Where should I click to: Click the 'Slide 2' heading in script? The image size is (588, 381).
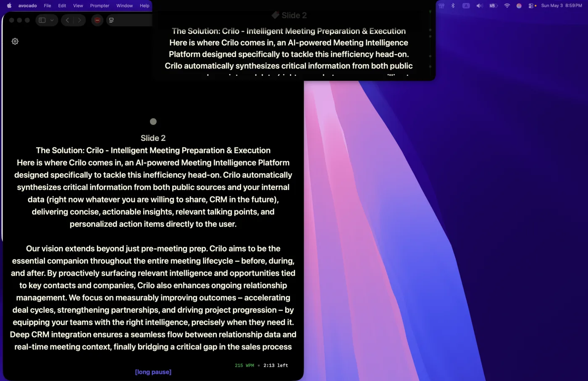pos(153,138)
